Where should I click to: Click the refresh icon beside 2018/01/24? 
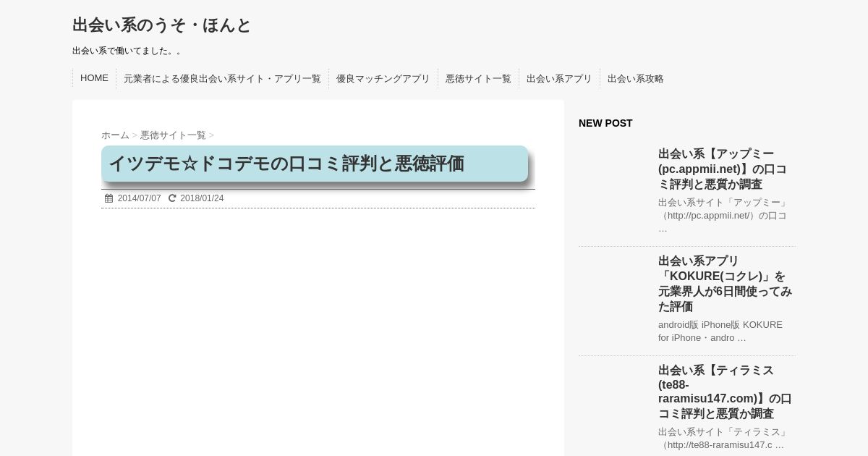172,198
